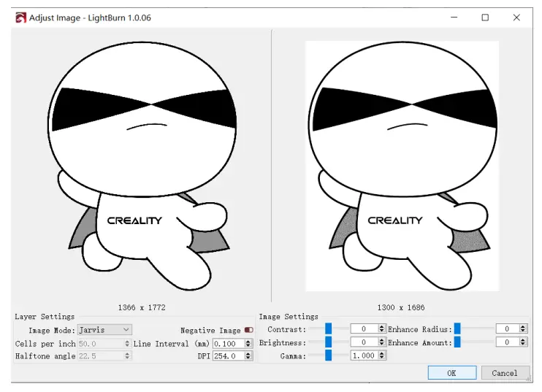The width and height of the screenshot is (542, 392).
Task: Click the Line Interval input field
Action: (228, 343)
